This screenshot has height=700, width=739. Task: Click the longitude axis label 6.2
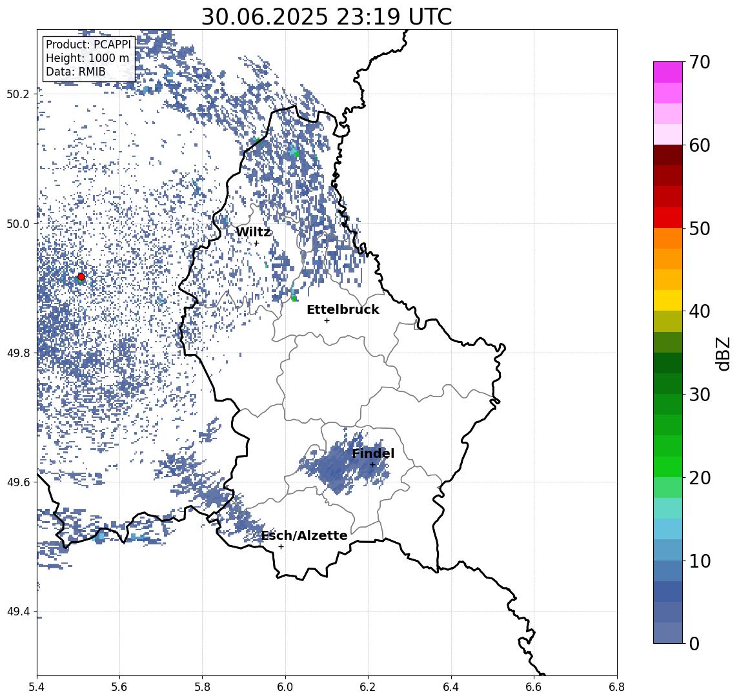click(368, 687)
